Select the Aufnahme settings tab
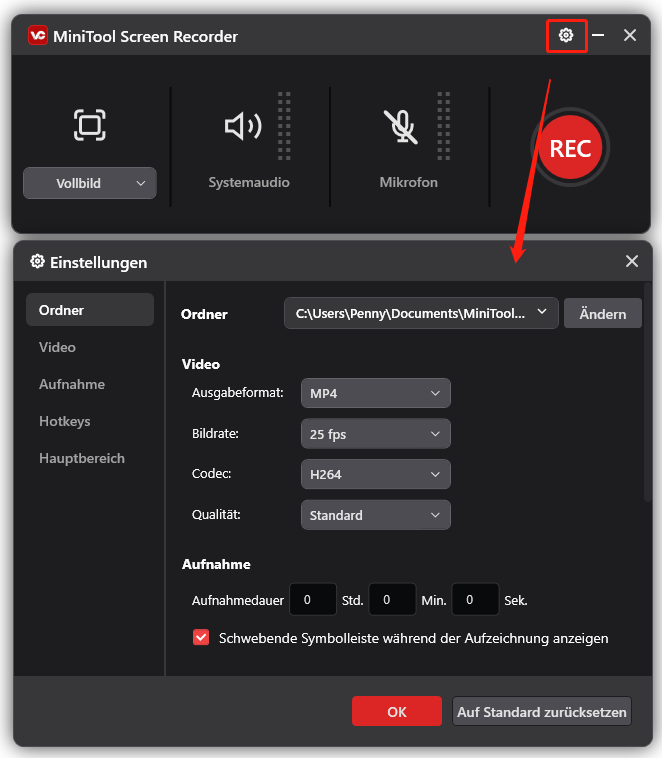 (72, 384)
